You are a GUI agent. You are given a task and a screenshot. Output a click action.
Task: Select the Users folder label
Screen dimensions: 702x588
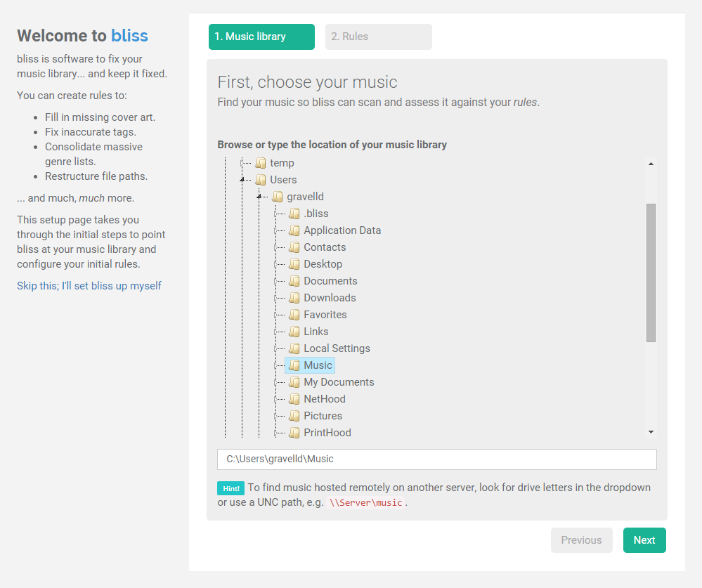point(283,180)
